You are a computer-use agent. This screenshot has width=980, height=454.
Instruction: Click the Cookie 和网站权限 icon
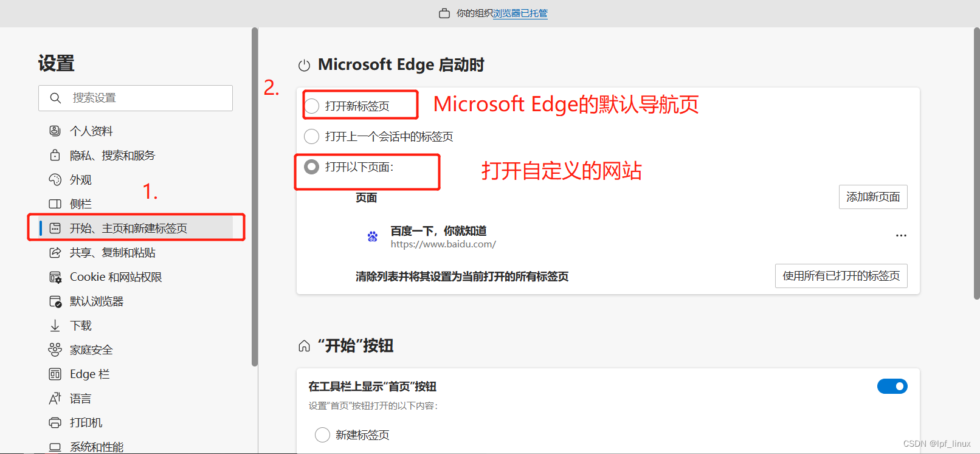[55, 277]
